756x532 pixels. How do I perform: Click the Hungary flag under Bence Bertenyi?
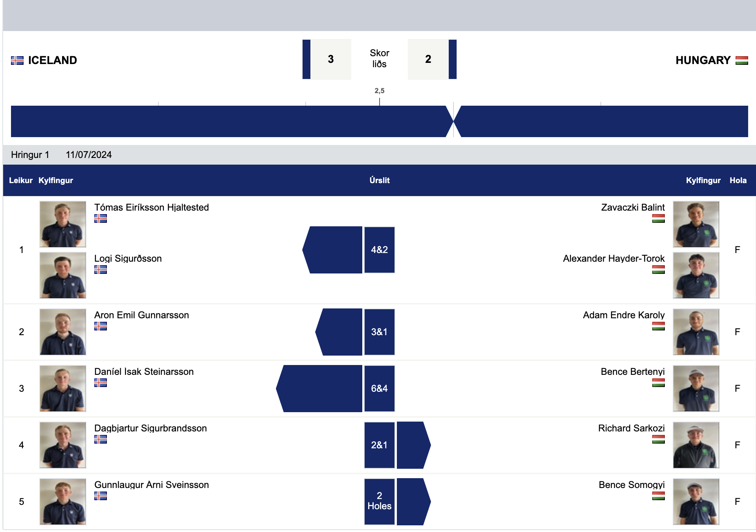[658, 383]
